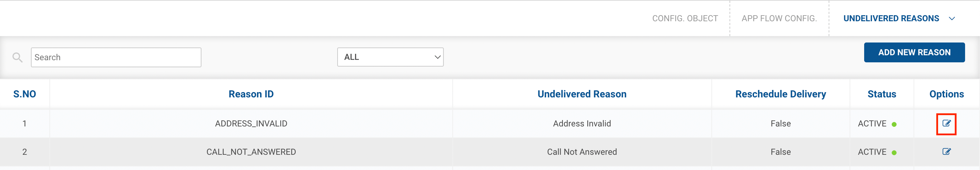Image resolution: width=980 pixels, height=170 pixels.
Task: Switch to Config. Object tab
Action: [x=685, y=18]
